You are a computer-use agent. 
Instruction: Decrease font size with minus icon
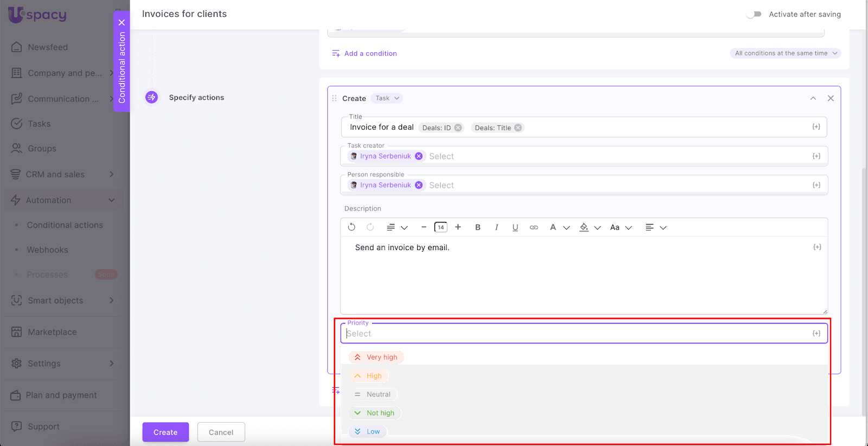click(424, 227)
